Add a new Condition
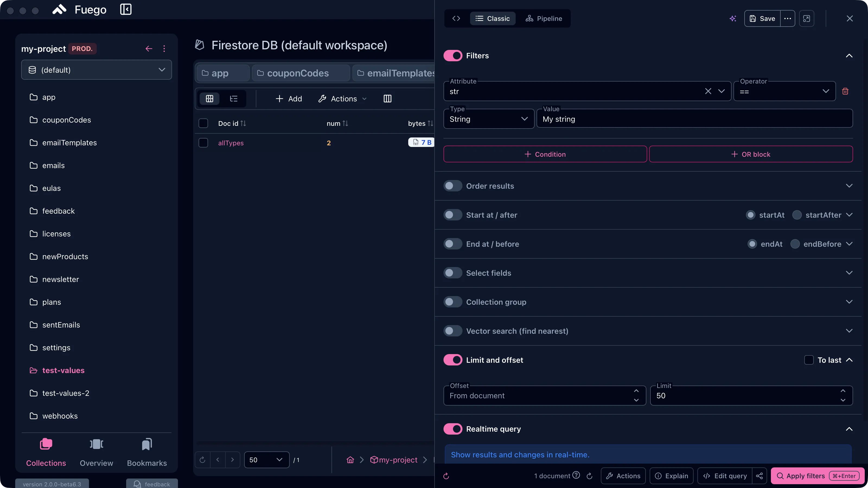This screenshot has height=488, width=868. point(545,154)
